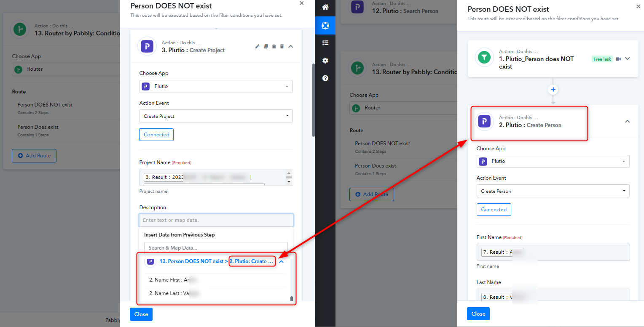Click the Search & Map Data field
The image size is (644, 327).
[x=216, y=248]
